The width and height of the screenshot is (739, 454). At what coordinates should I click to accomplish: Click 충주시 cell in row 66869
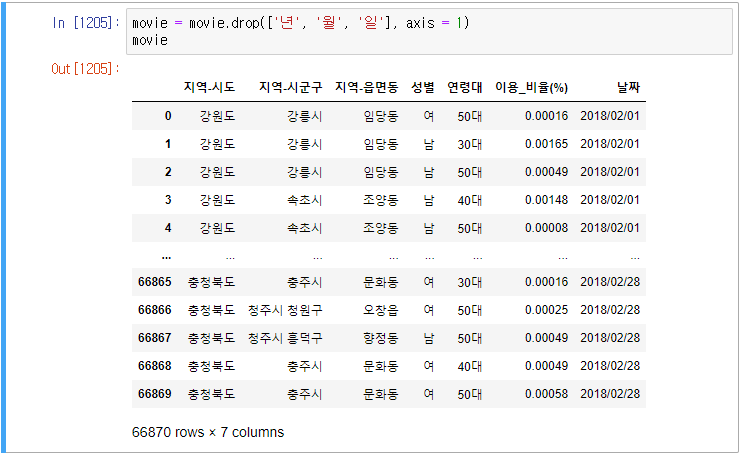click(x=305, y=394)
